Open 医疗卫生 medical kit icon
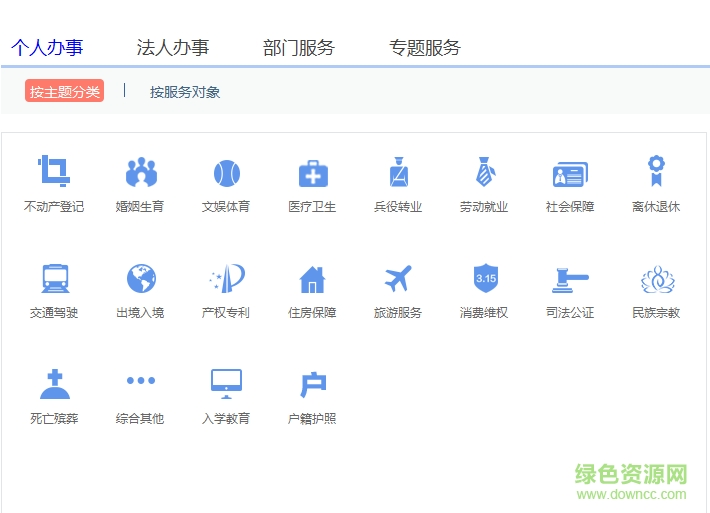Image resolution: width=710 pixels, height=513 pixels. click(x=313, y=174)
